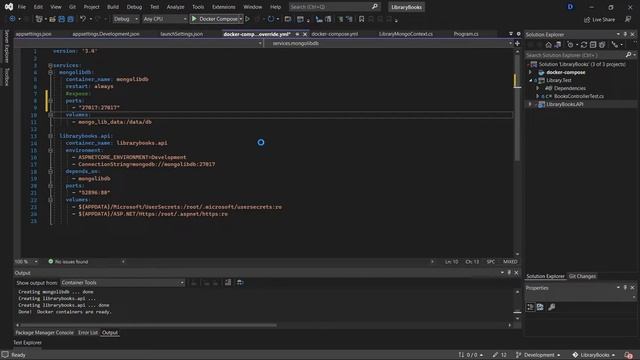Collapse the librarybooks.api block in editor
The width and height of the screenshot is (640, 360).
(x=50, y=136)
